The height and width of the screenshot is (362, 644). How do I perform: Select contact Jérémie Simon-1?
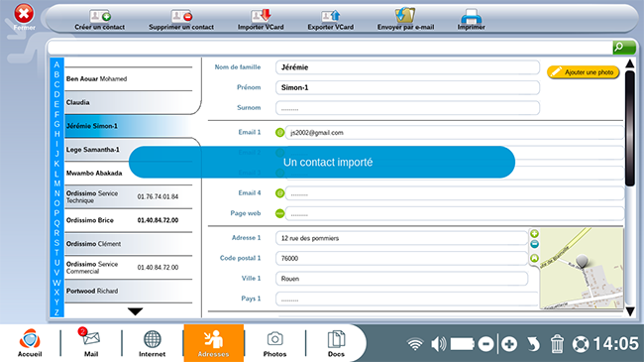[x=129, y=126]
